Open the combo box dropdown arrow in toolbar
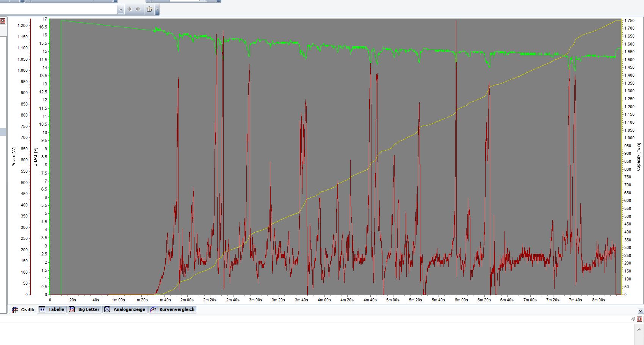Image resolution: width=644 pixels, height=345 pixels. (x=121, y=9)
